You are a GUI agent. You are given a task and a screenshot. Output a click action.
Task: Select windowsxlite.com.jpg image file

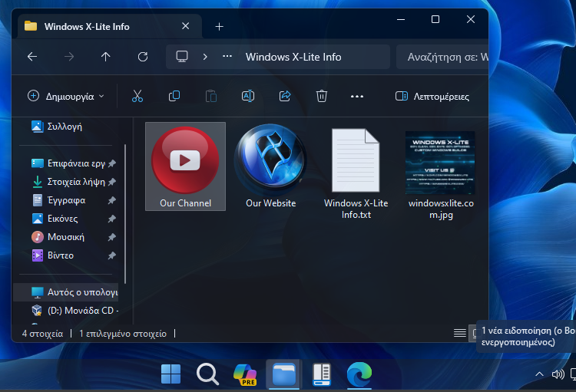[441, 176]
